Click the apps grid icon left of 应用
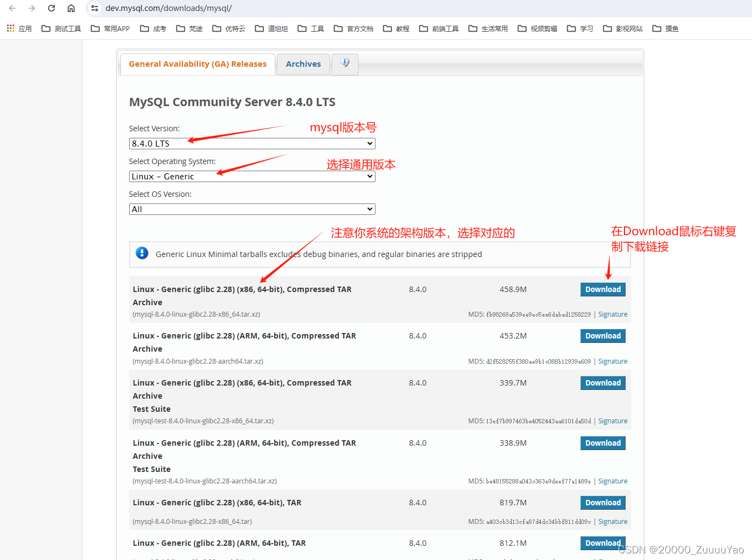This screenshot has width=752, height=560. [x=10, y=28]
